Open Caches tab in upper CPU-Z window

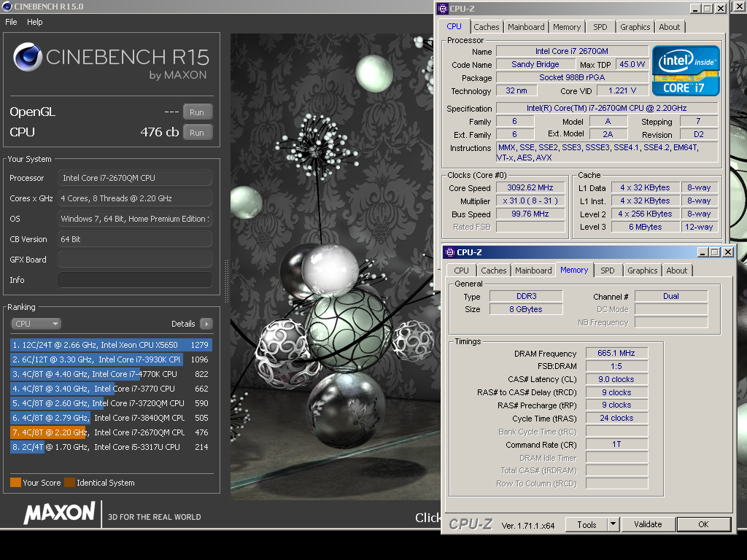[487, 27]
